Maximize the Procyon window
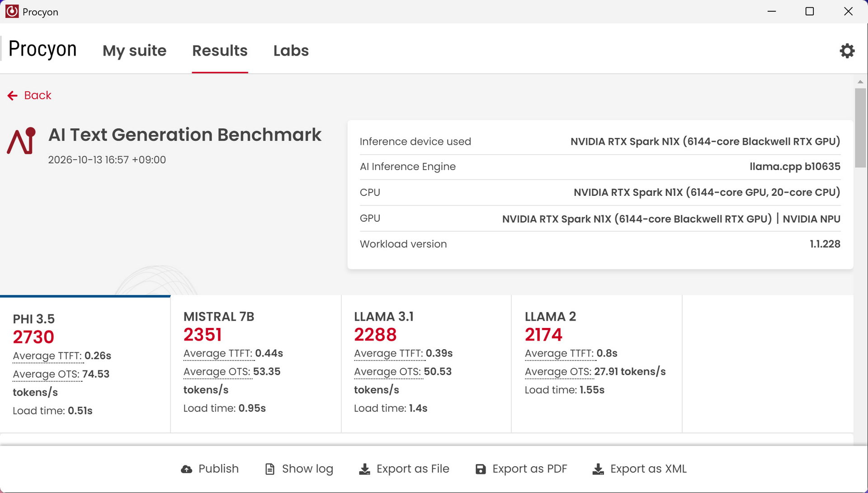Viewport: 868px width, 493px height. pos(810,11)
